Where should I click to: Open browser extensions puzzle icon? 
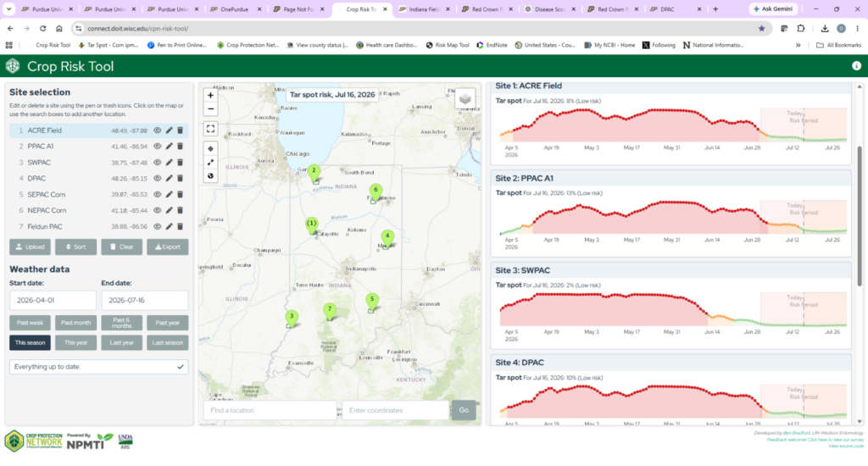click(801, 29)
